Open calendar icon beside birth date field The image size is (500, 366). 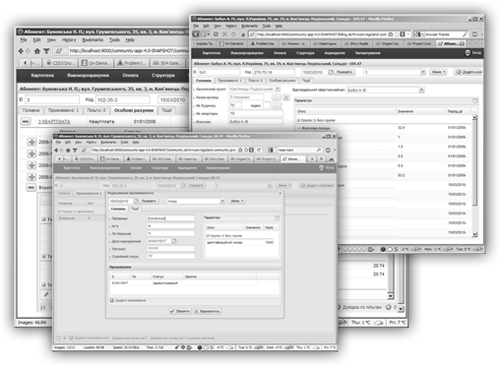tap(174, 241)
